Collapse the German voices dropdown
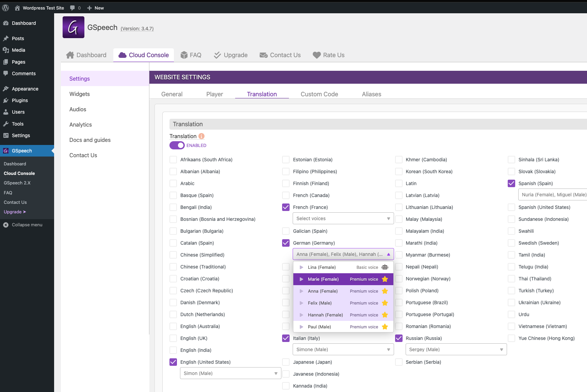Viewport: 587px width, 392px height. click(x=343, y=254)
